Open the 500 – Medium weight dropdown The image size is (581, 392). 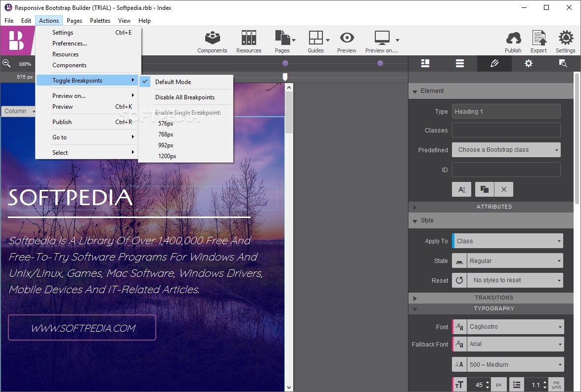(x=515, y=365)
